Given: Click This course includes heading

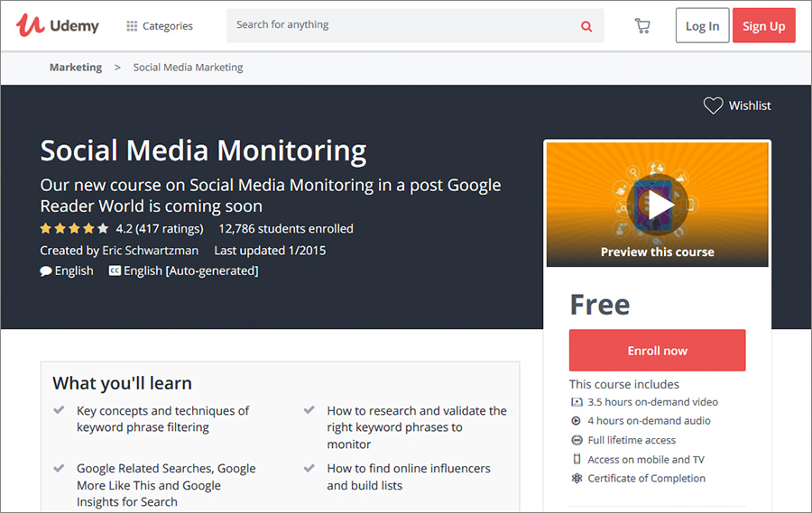Looking at the screenshot, I should 624,384.
